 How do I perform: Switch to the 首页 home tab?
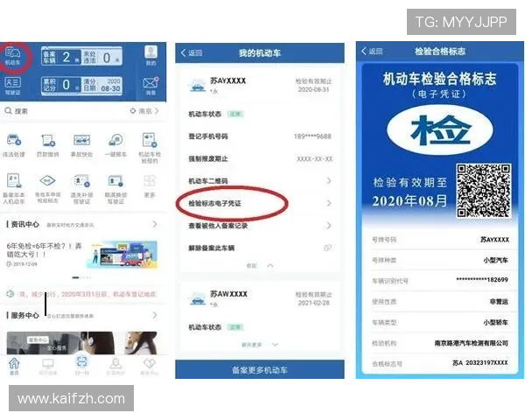pos(14,366)
